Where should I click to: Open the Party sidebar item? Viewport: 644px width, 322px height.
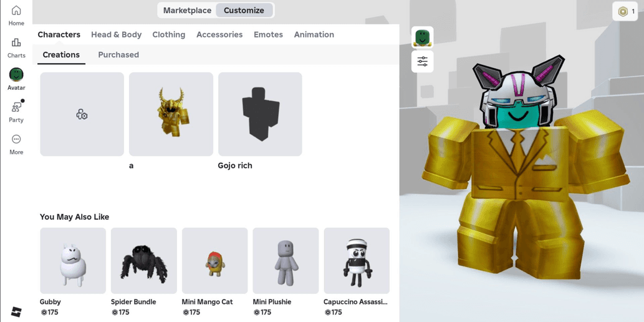(16, 112)
